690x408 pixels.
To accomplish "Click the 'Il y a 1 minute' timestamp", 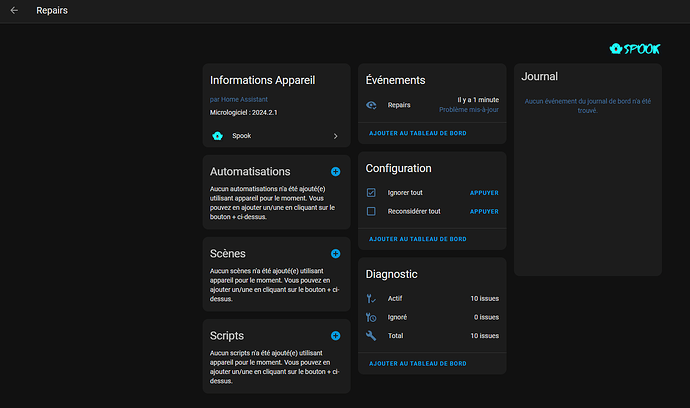I will coord(478,100).
